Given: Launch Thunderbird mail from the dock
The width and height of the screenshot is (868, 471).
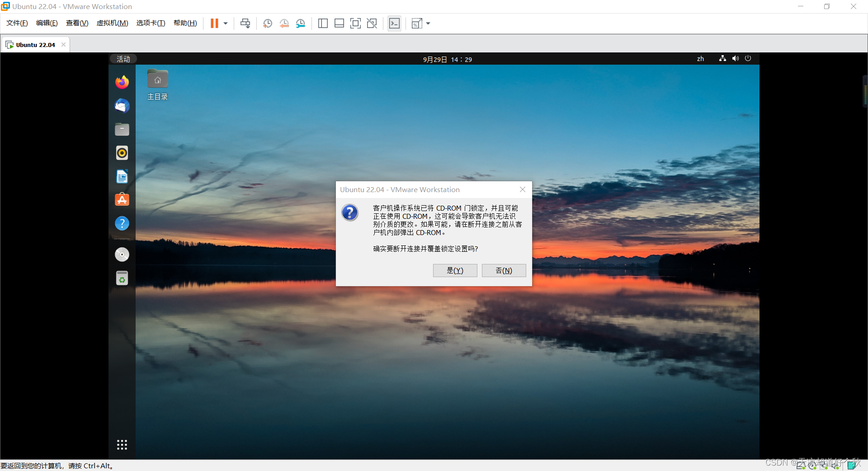Looking at the screenshot, I should (x=122, y=106).
